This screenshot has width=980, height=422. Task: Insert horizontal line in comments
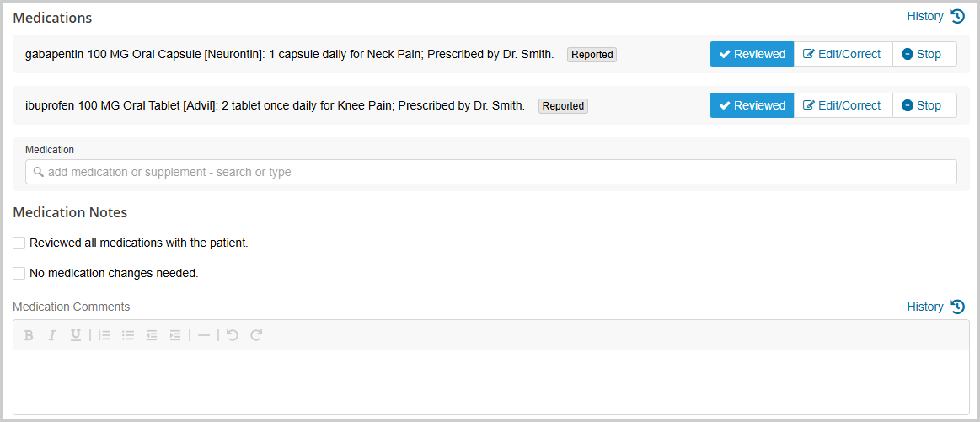tap(204, 335)
